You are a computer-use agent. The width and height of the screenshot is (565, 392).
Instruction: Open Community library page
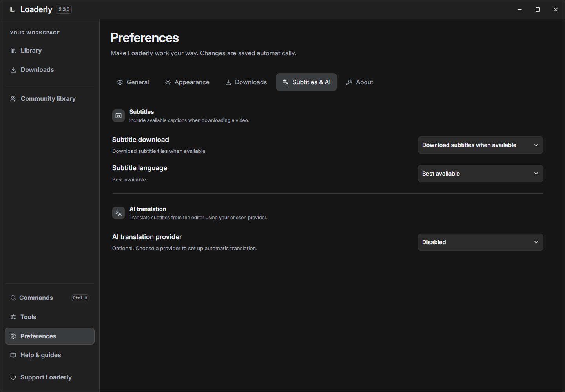pyautogui.click(x=50, y=99)
